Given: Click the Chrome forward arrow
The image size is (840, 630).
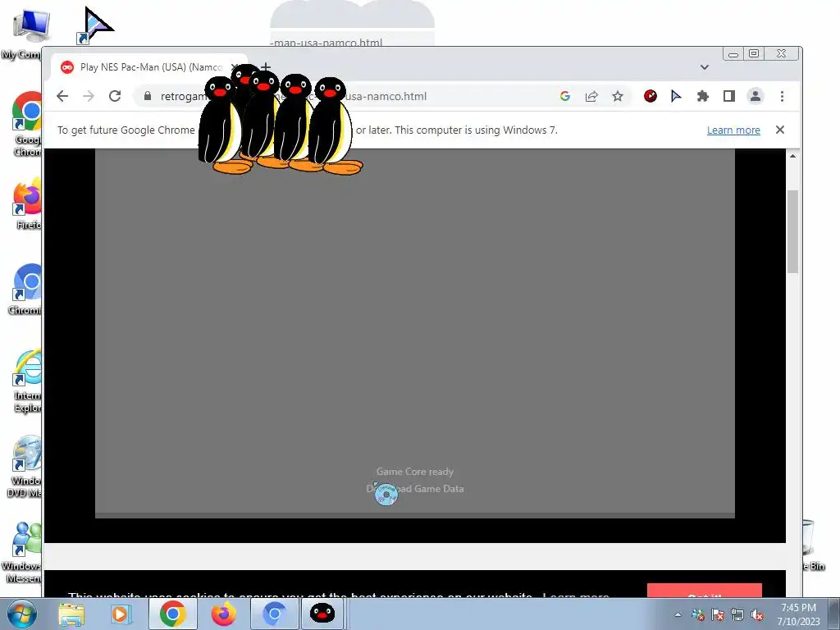Looking at the screenshot, I should pos(89,97).
